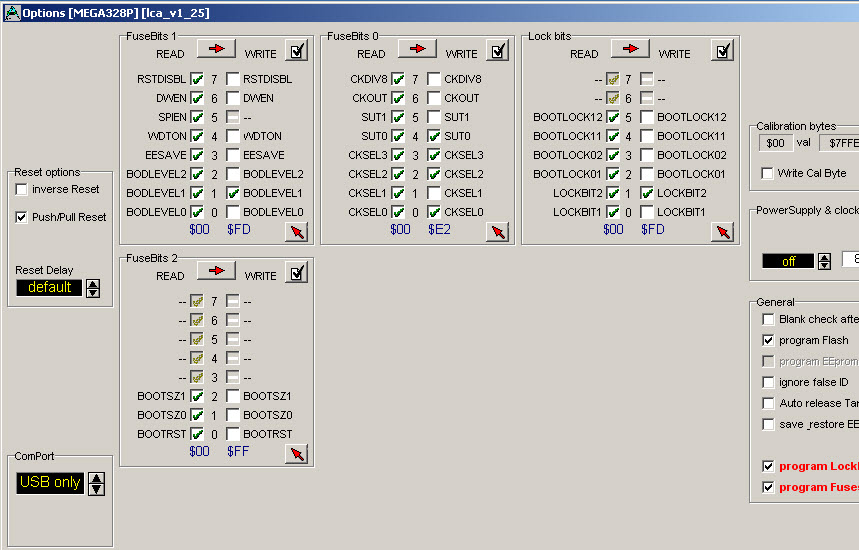The image size is (859, 550).
Task: Click FuseBits 0 red pointer button
Action: pyautogui.click(x=498, y=232)
